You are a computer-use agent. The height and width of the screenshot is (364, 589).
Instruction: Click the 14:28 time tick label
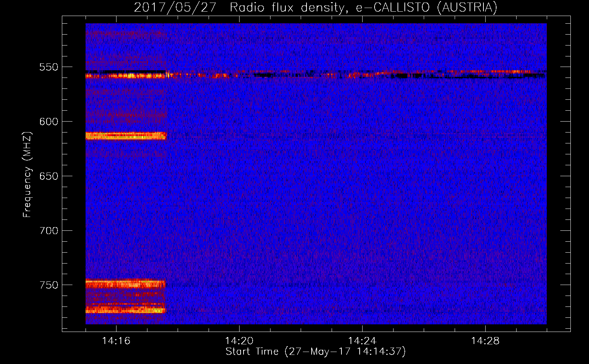pyautogui.click(x=485, y=341)
